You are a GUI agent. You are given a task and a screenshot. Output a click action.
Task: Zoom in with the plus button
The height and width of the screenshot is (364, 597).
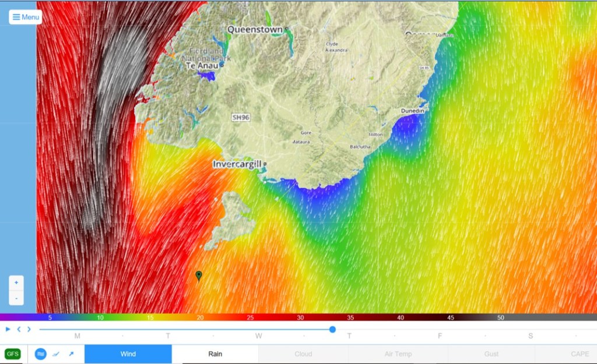click(16, 282)
